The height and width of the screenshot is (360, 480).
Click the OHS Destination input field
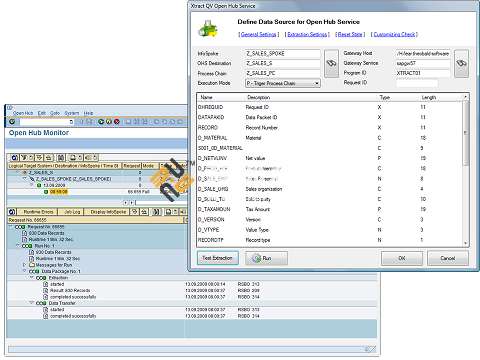(282, 63)
